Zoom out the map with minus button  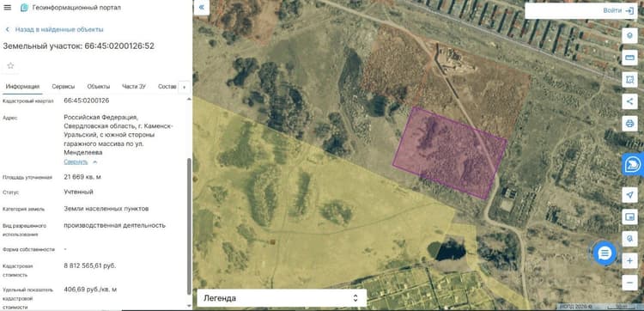tap(629, 283)
